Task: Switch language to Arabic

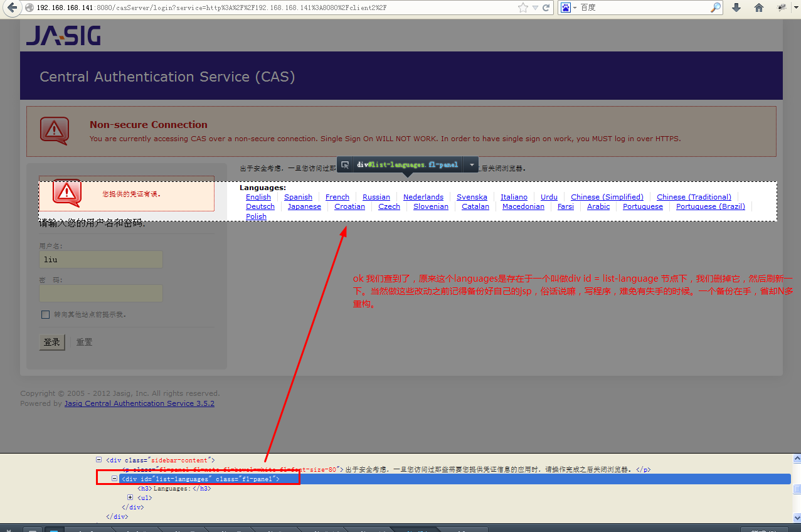Action: click(x=598, y=206)
